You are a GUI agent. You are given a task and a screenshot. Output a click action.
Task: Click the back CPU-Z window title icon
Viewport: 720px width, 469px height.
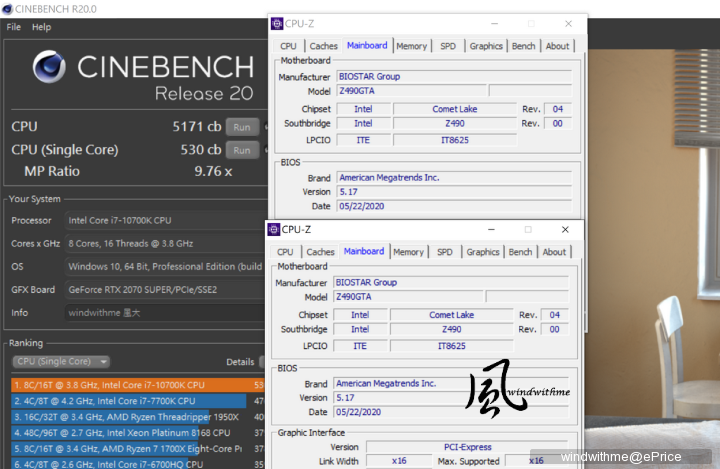tap(277, 23)
